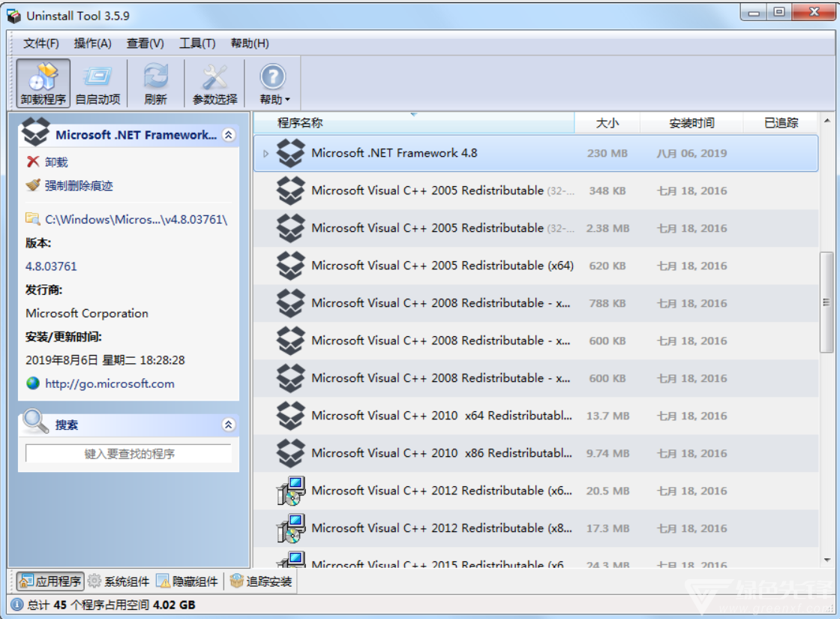Click icon of Visual C++ 2010 x86 row
The image size is (840, 619).
tap(291, 453)
